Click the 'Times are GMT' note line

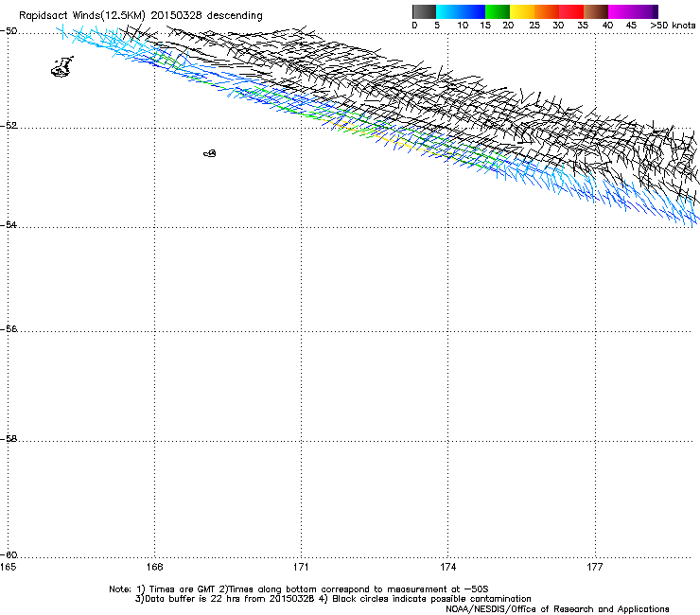click(x=299, y=589)
